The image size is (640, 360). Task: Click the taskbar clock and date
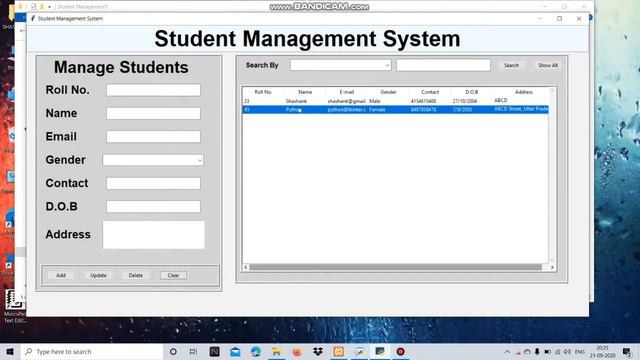602,351
